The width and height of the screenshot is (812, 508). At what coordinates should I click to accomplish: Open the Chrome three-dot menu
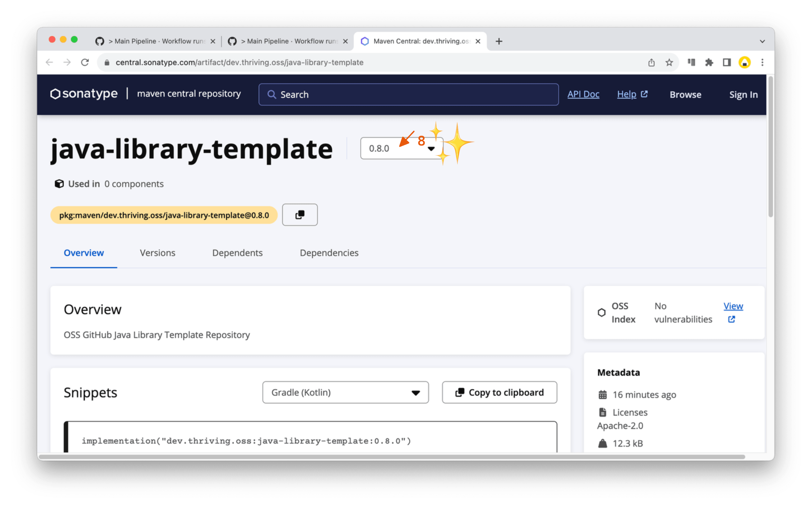(762, 62)
